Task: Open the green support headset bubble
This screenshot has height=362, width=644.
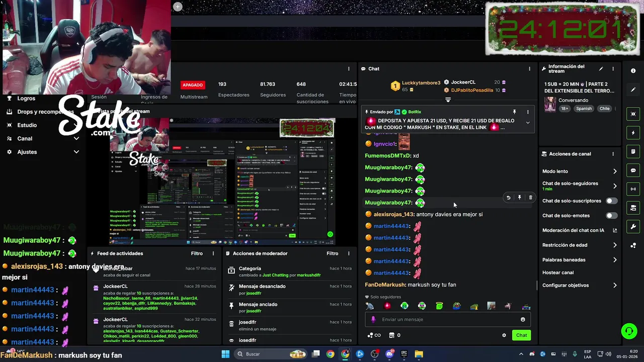Action: point(629,331)
